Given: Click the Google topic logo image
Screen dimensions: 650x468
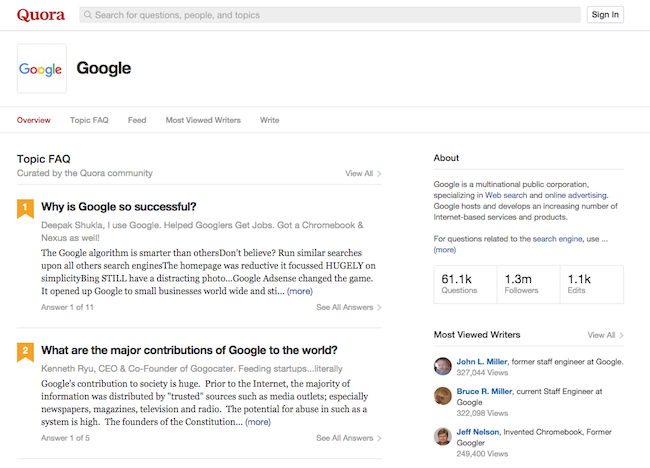Looking at the screenshot, I should [42, 68].
